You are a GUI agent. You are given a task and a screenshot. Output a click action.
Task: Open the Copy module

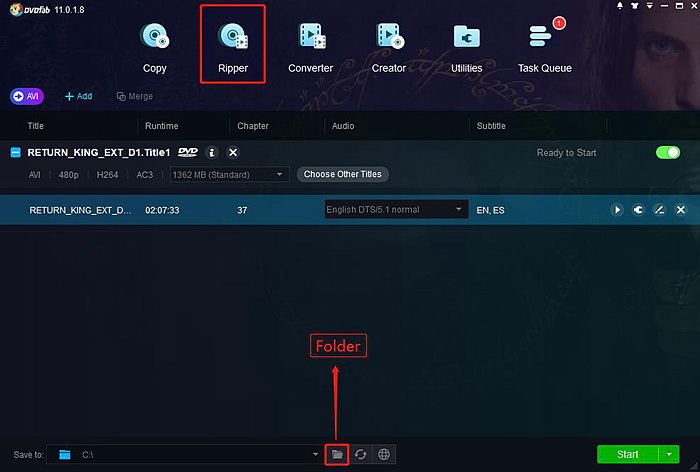coord(154,48)
